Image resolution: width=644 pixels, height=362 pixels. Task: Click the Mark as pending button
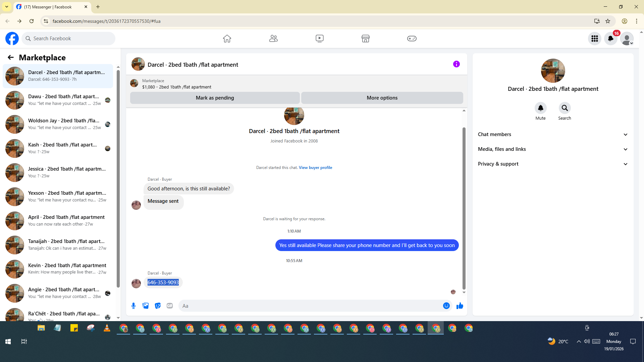click(x=215, y=98)
